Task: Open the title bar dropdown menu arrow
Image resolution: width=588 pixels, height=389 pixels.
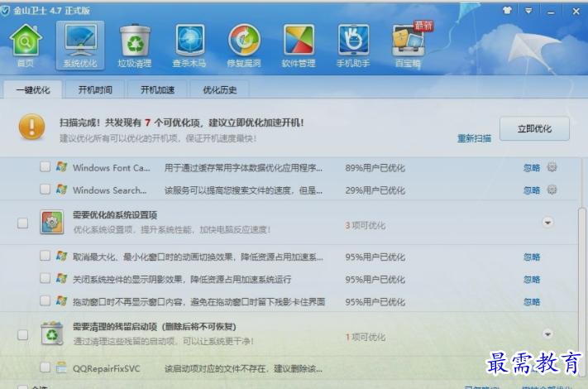Action: click(528, 11)
